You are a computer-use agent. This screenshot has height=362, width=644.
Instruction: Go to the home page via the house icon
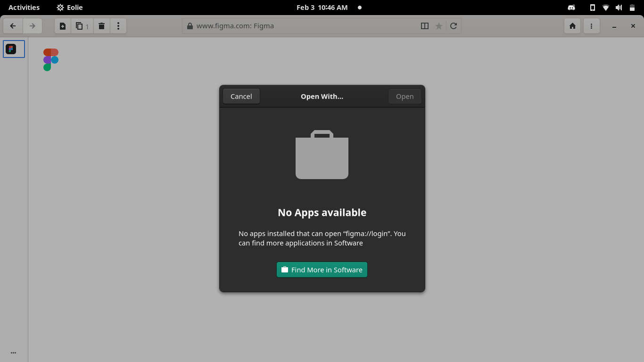click(572, 26)
